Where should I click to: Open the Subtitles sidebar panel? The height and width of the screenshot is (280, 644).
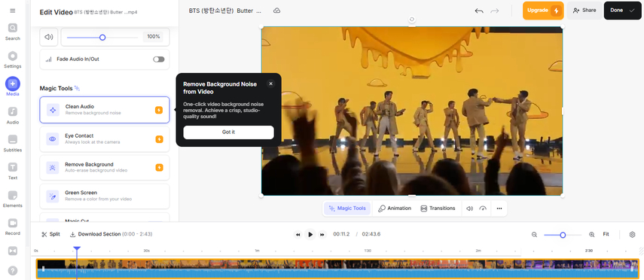pos(12,143)
